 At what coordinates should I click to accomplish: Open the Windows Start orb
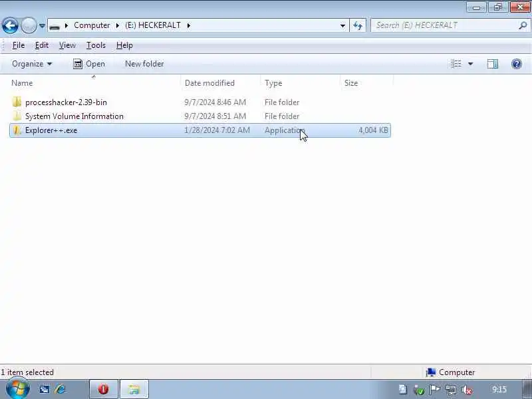click(18, 388)
